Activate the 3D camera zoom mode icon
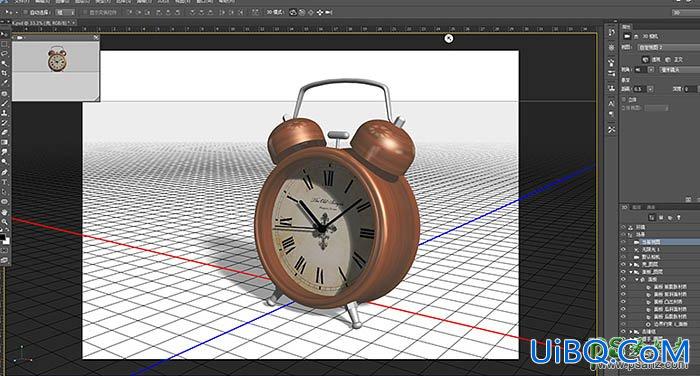Screen dimensions: 700x376 [x=330, y=13]
